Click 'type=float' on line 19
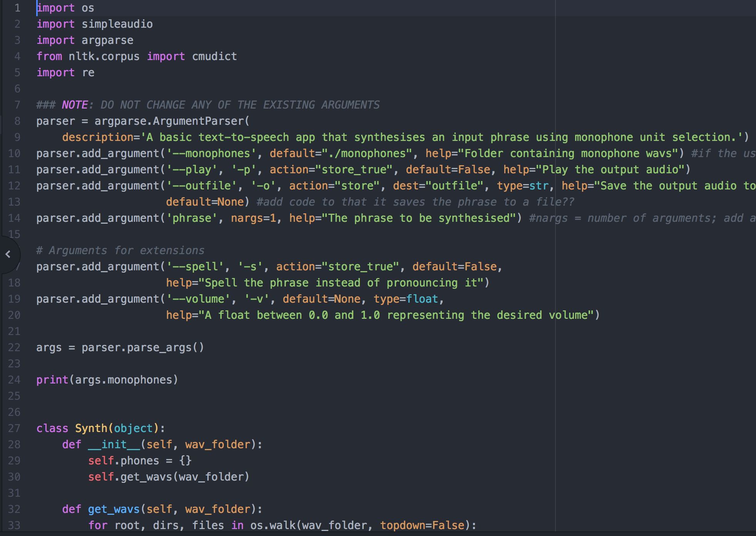 (406, 299)
